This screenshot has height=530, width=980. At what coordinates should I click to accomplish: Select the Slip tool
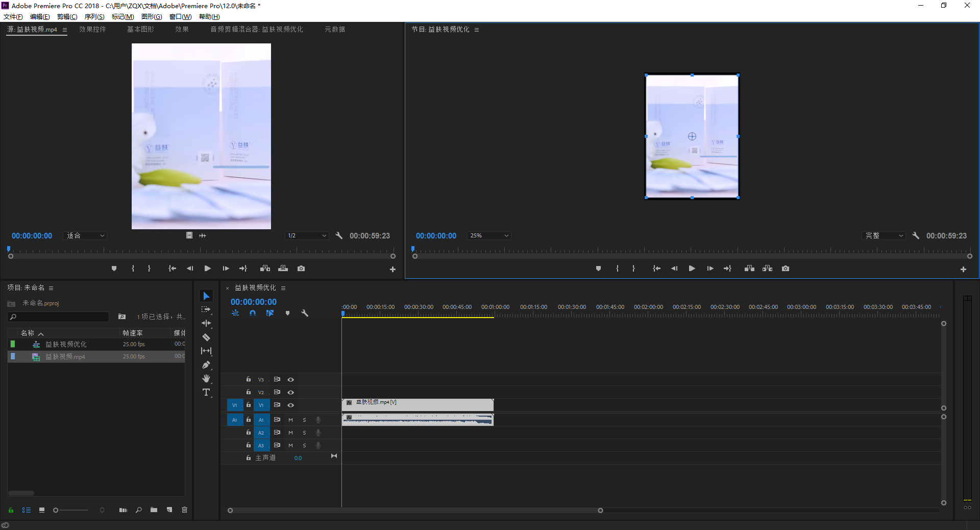tap(206, 351)
